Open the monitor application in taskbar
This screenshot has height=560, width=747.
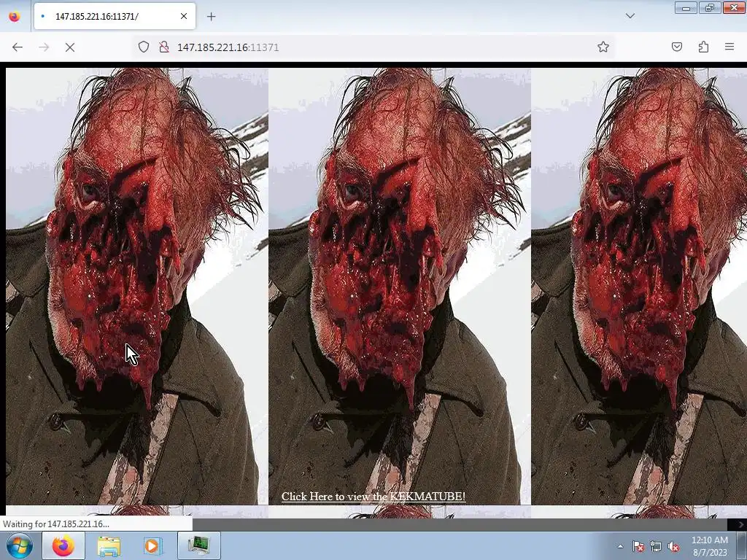tap(198, 545)
